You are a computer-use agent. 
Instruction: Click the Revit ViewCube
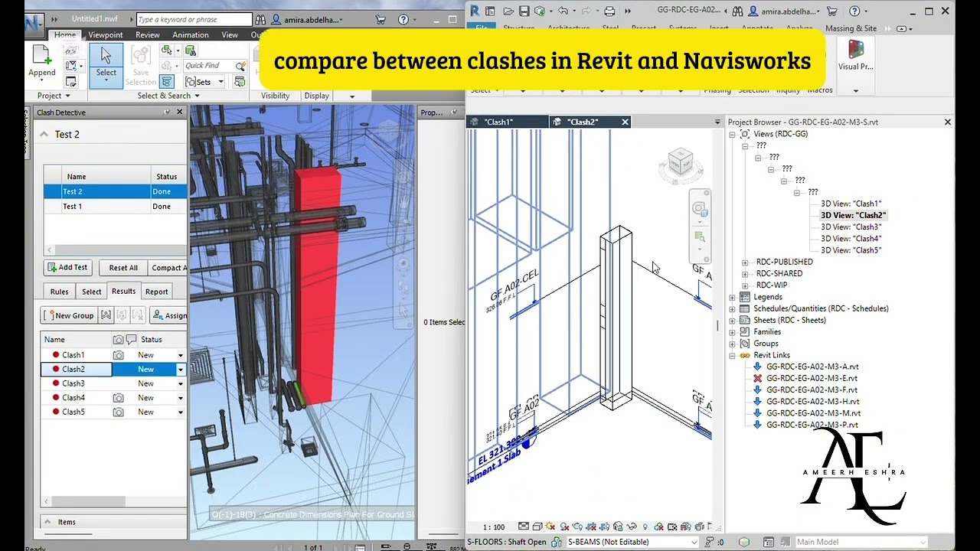click(x=680, y=164)
